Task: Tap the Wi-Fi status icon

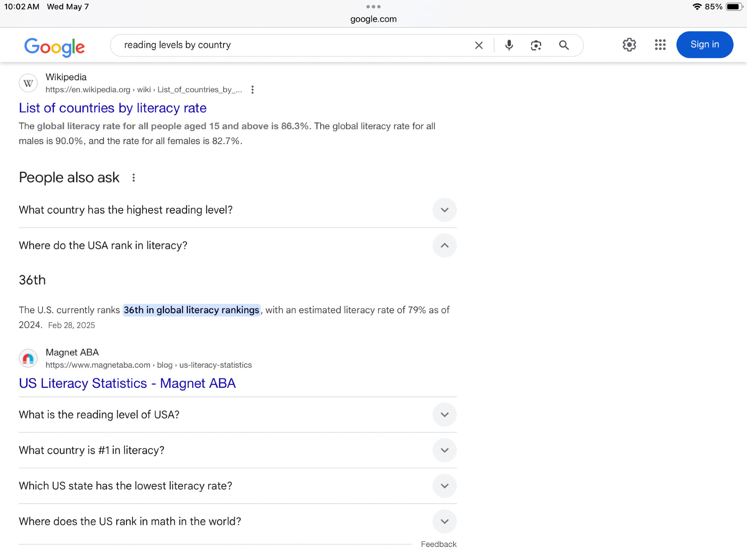Action: pyautogui.click(x=697, y=7)
